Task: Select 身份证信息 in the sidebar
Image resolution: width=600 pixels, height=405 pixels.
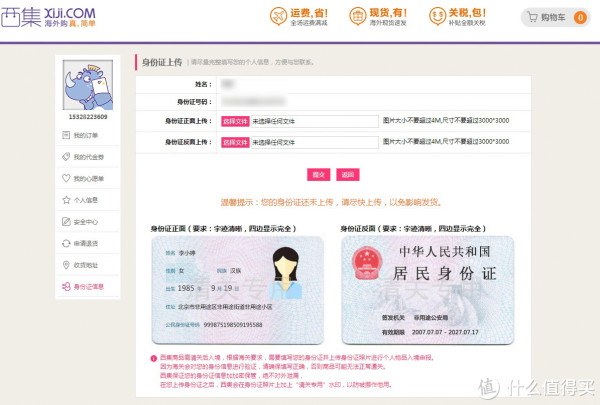Action: pos(88,286)
